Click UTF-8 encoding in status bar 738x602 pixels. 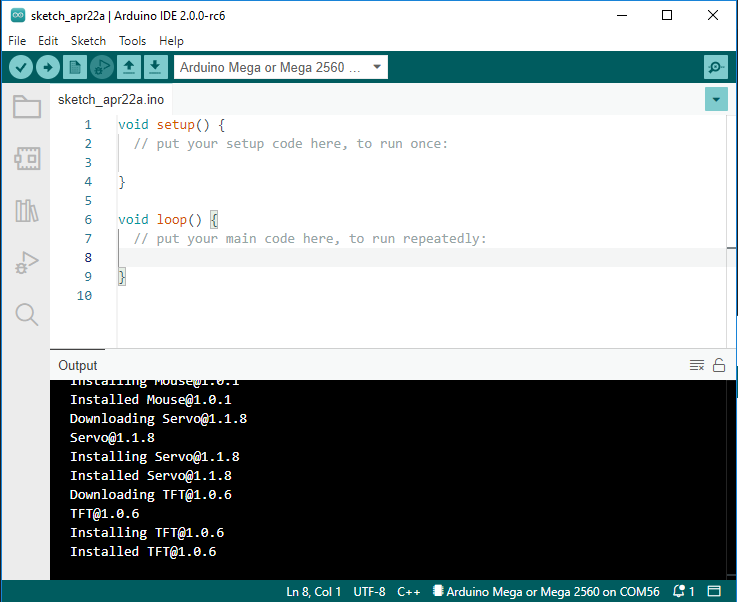tap(369, 592)
